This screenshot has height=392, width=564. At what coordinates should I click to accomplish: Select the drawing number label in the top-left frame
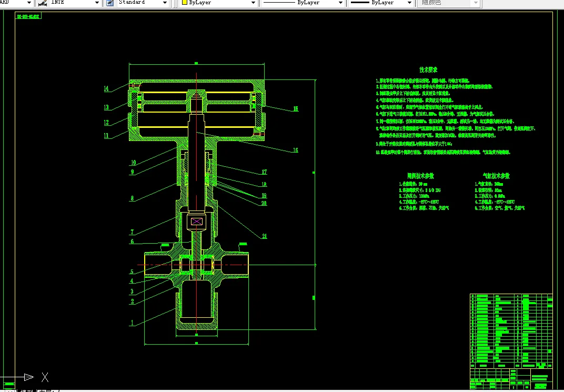pyautogui.click(x=28, y=16)
